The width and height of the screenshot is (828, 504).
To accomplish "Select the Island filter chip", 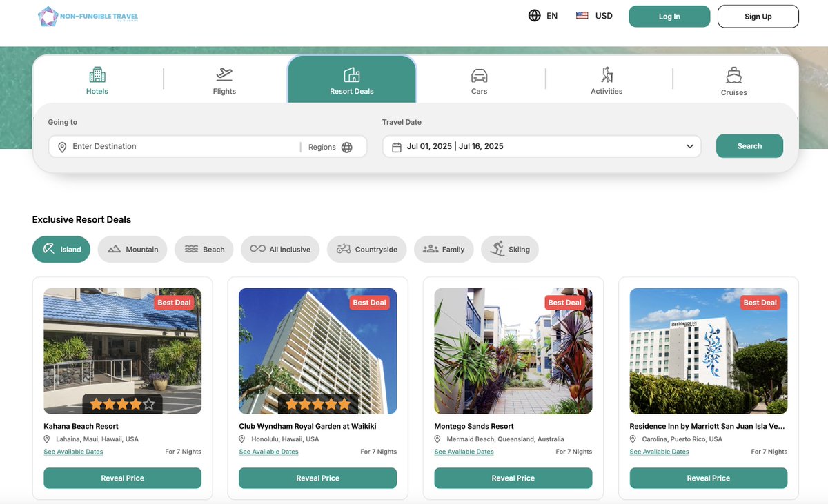I will tap(61, 250).
